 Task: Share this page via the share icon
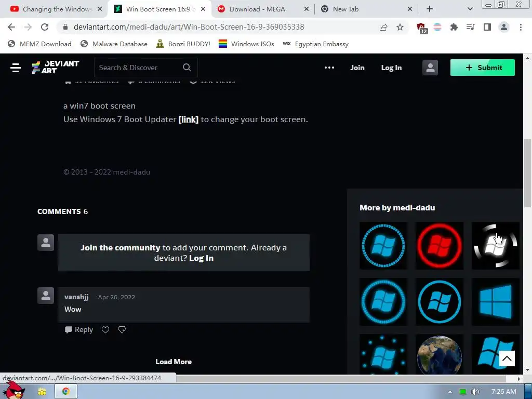(383, 27)
